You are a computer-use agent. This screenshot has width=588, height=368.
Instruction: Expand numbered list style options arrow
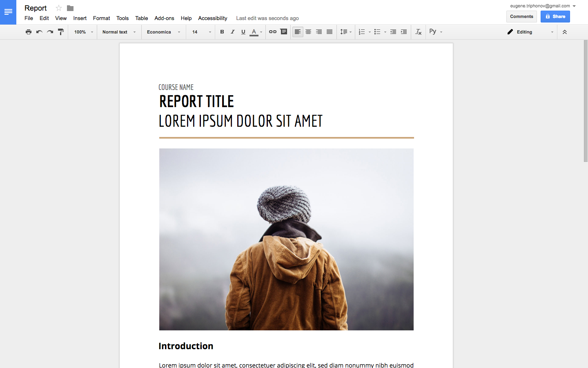pos(370,32)
